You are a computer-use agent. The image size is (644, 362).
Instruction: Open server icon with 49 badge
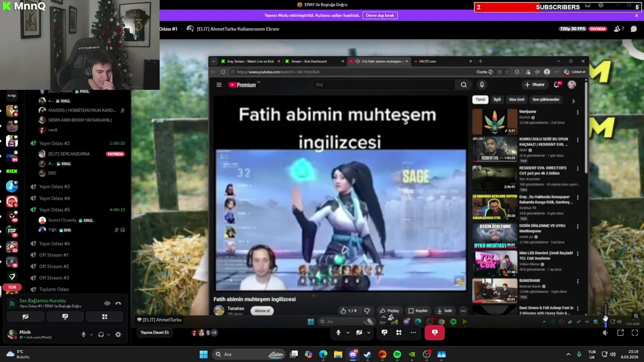[x=12, y=216]
